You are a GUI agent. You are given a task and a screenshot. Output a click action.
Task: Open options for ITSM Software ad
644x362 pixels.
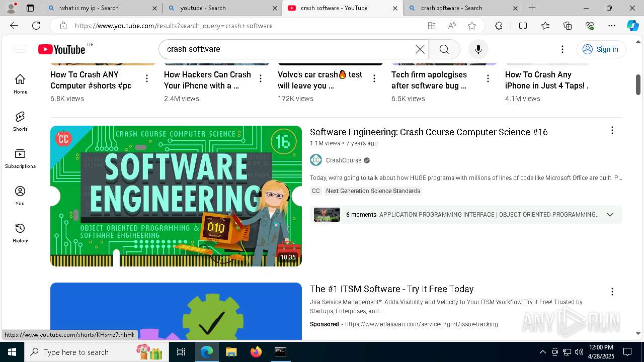point(612,292)
